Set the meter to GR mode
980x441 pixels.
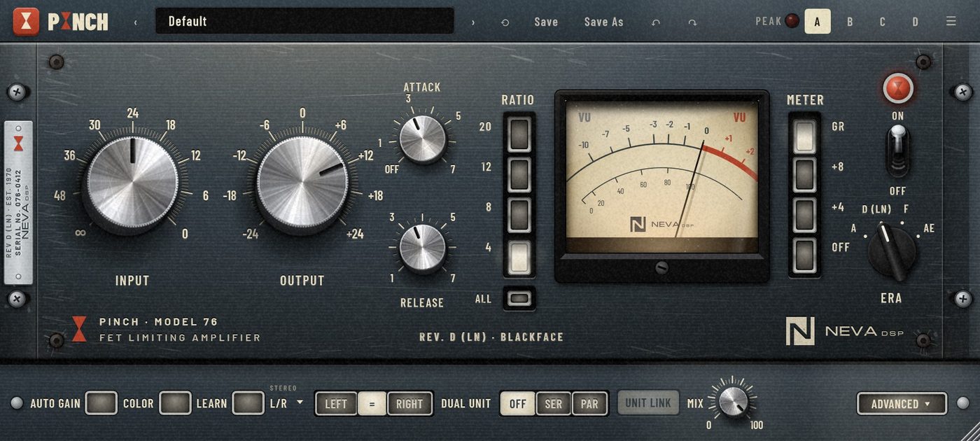(x=805, y=136)
